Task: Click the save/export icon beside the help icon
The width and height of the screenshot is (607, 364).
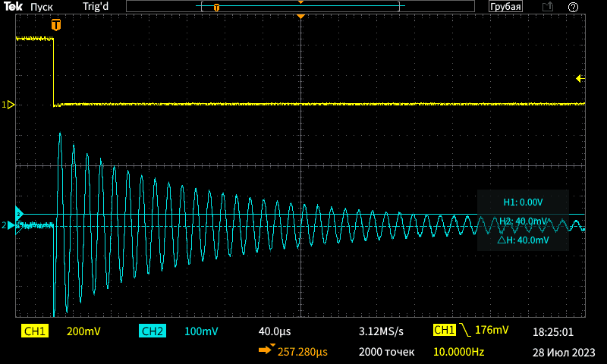Action: pos(548,7)
